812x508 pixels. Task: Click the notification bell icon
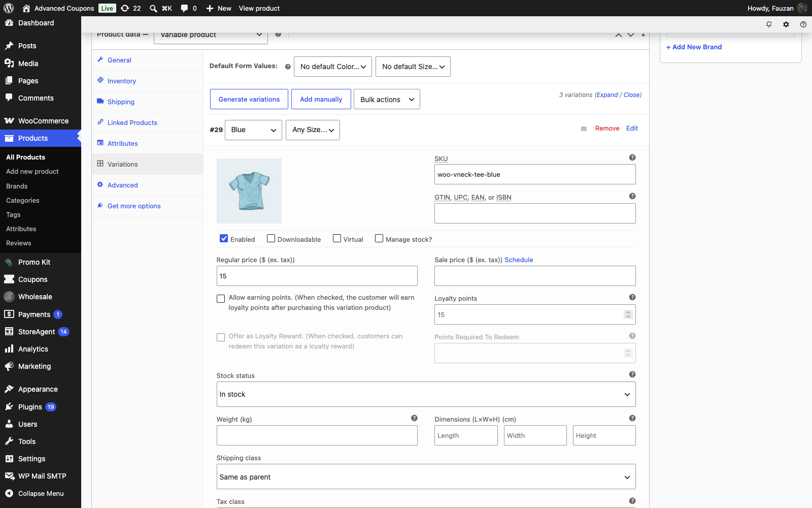pos(769,24)
